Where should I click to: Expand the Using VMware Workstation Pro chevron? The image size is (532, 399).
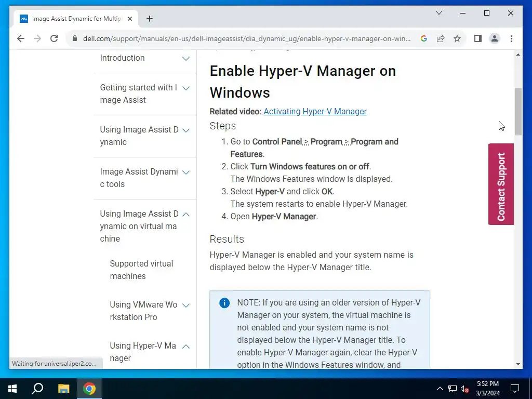[x=186, y=305]
